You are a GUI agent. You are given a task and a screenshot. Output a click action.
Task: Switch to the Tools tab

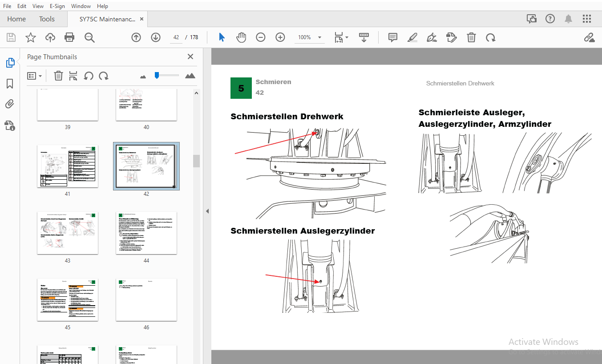(47, 19)
